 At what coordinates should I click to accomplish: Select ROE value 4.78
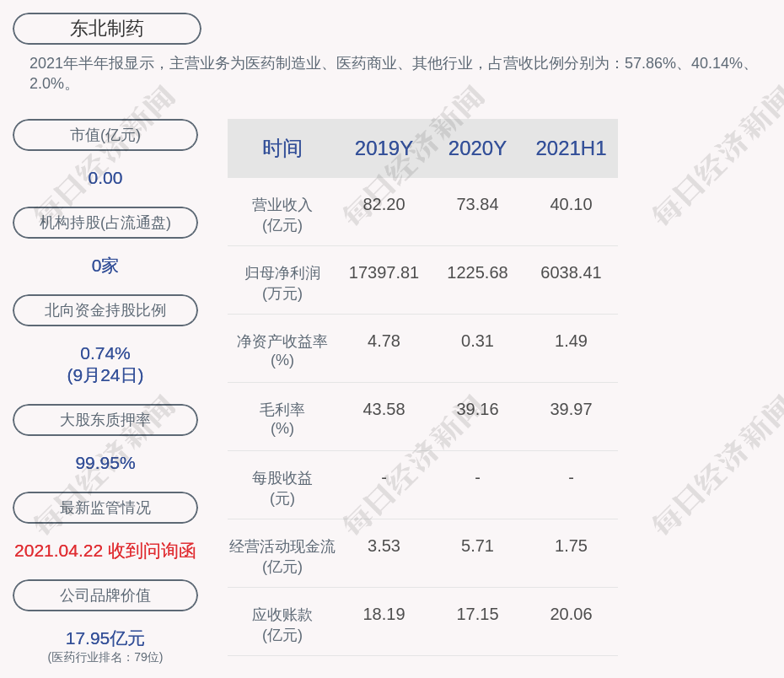tap(384, 341)
